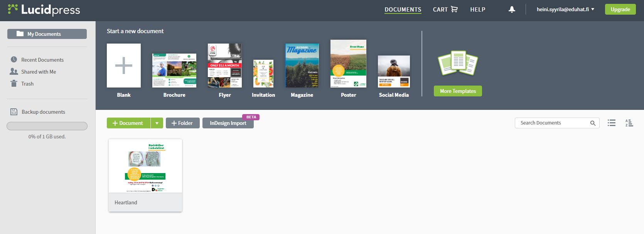Open the Help menu item

477,10
